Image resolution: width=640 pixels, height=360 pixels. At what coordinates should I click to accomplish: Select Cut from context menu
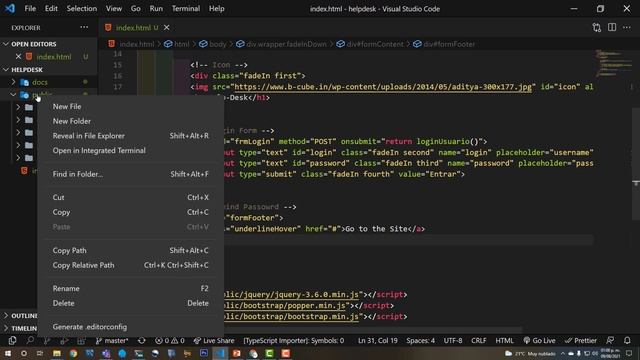coord(131,197)
